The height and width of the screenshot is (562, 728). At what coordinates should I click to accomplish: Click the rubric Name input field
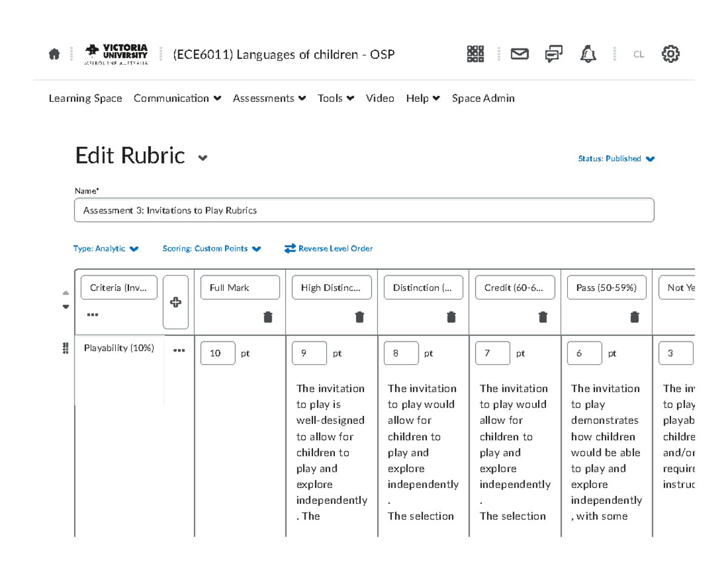(x=364, y=210)
